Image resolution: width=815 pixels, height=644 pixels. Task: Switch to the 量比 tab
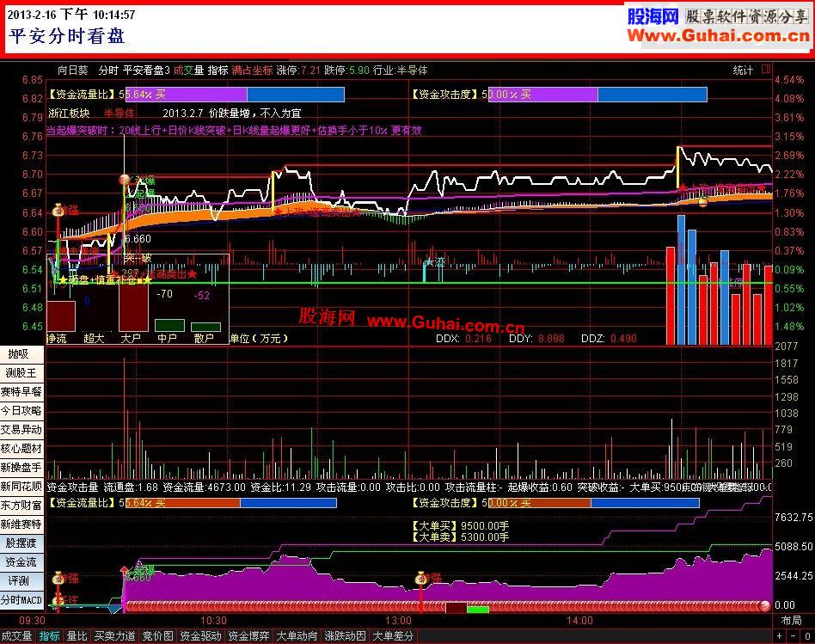tap(77, 636)
